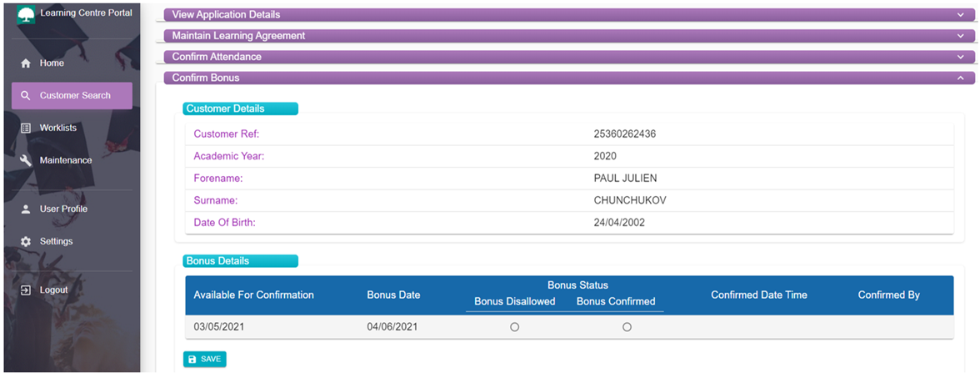This screenshot has width=980, height=378.
Task: Click the Customer Search magnifier icon
Action: tap(26, 96)
